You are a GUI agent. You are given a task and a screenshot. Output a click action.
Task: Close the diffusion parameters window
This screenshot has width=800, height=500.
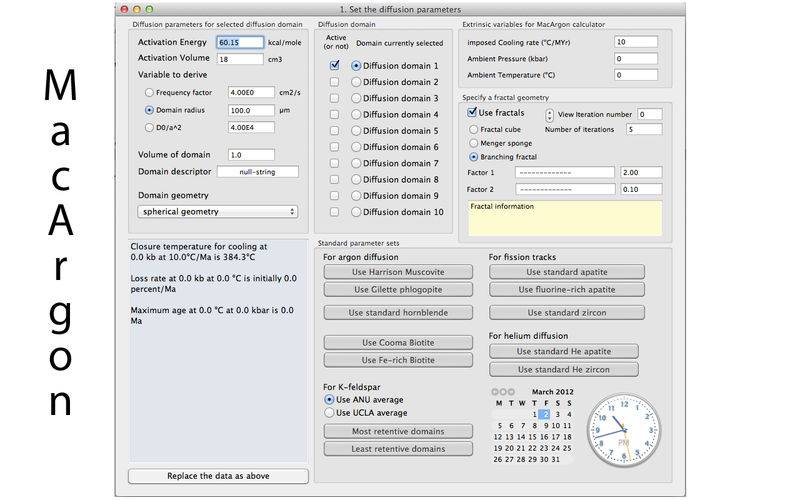point(124,8)
